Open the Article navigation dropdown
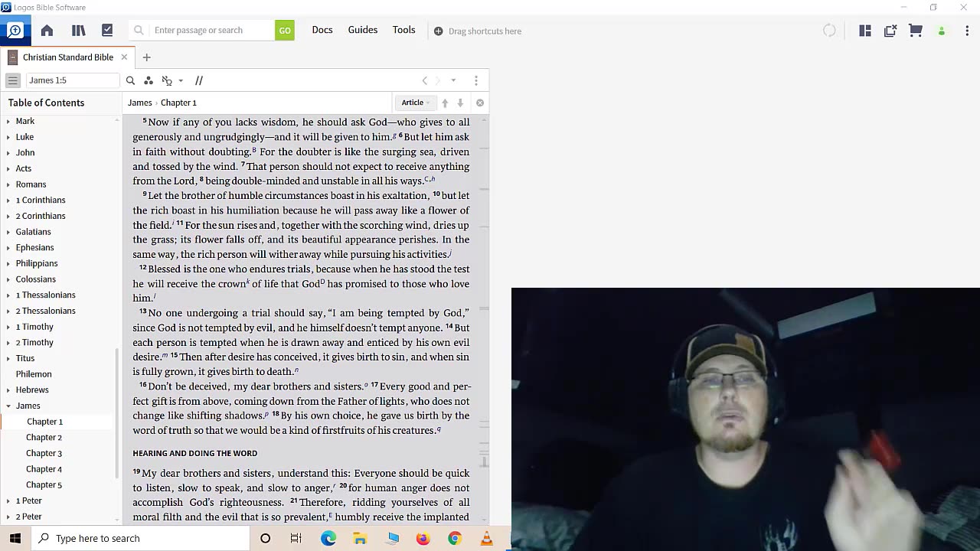Viewport: 980px width, 551px height. pos(416,103)
